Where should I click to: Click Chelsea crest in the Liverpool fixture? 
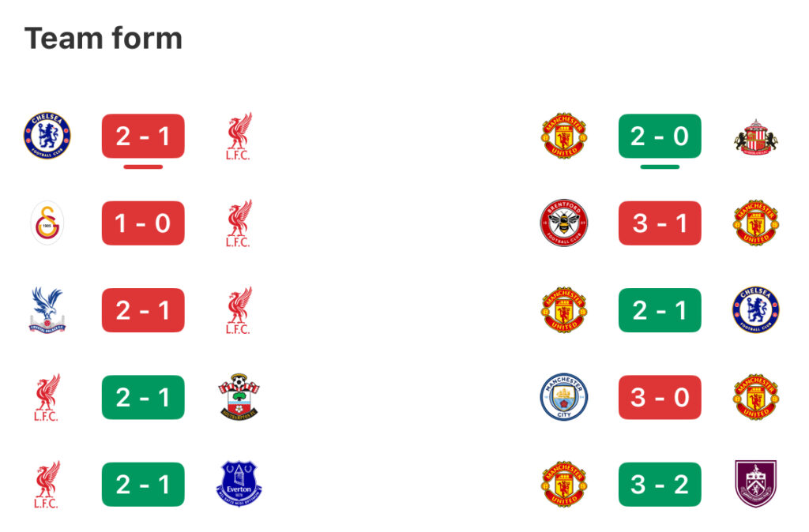(x=47, y=135)
